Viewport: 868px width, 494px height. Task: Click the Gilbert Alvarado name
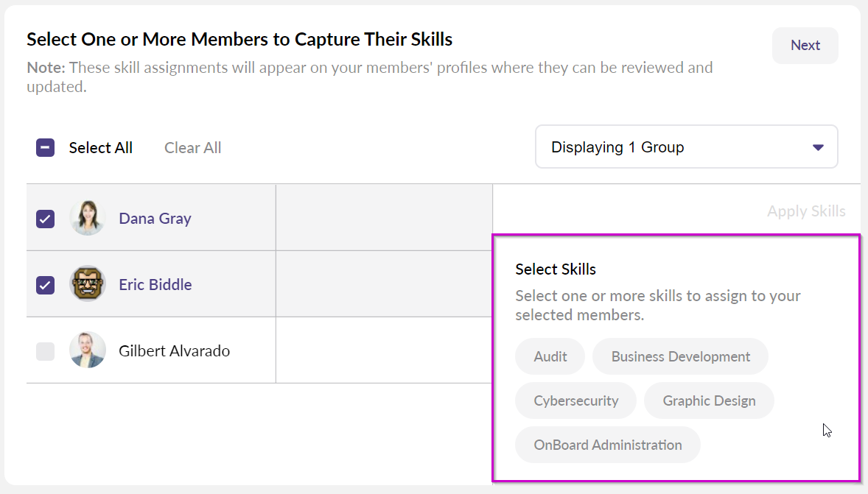(x=174, y=351)
